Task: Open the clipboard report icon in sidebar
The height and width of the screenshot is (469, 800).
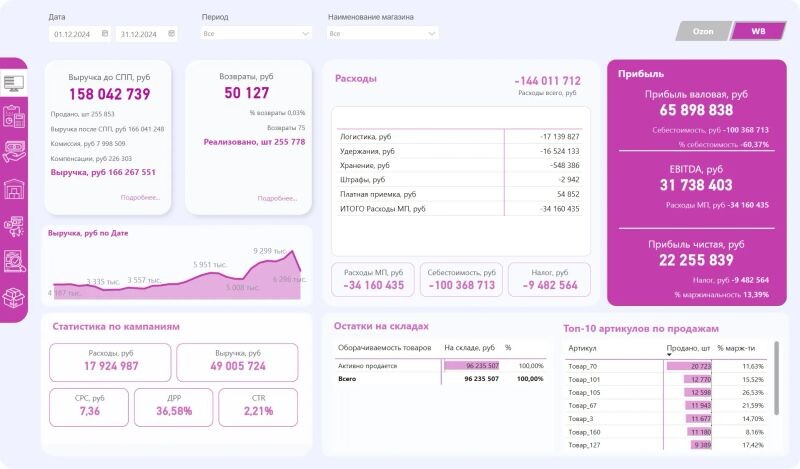Action: tap(14, 116)
